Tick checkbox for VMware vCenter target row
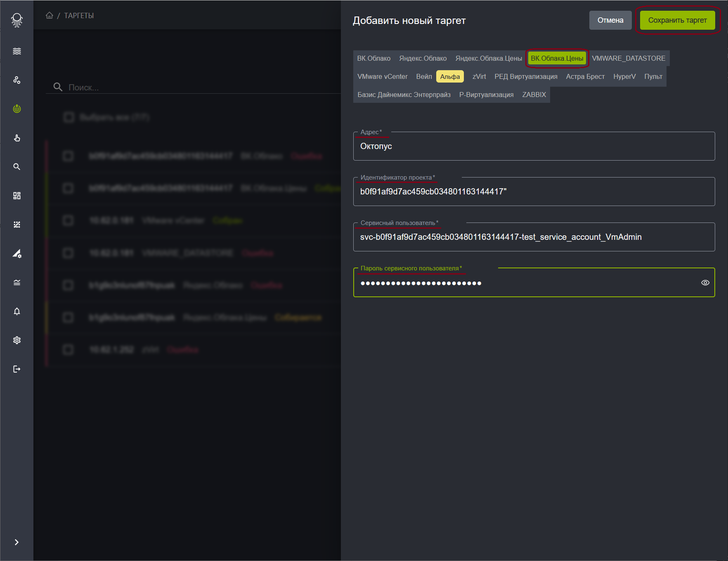 [x=68, y=220]
